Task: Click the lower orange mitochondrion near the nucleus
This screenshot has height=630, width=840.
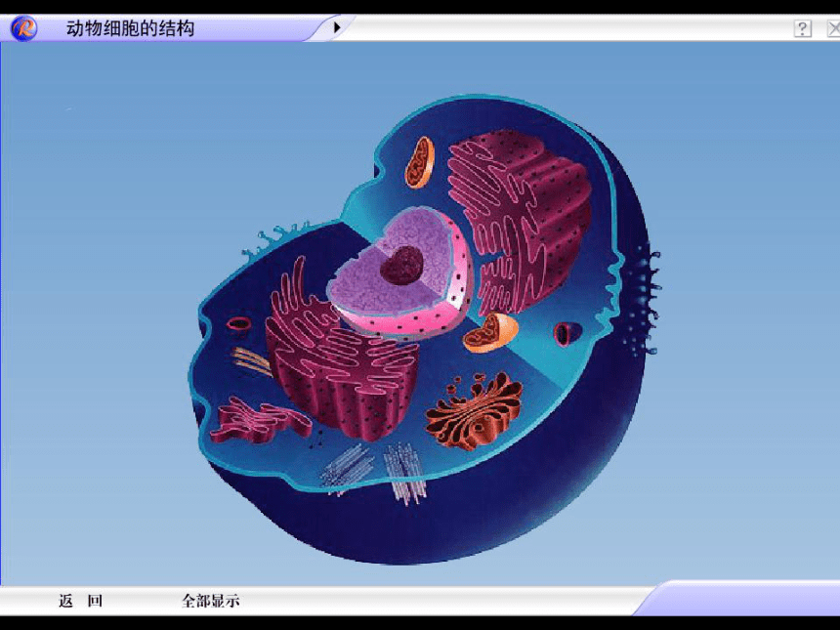Action: point(490,333)
